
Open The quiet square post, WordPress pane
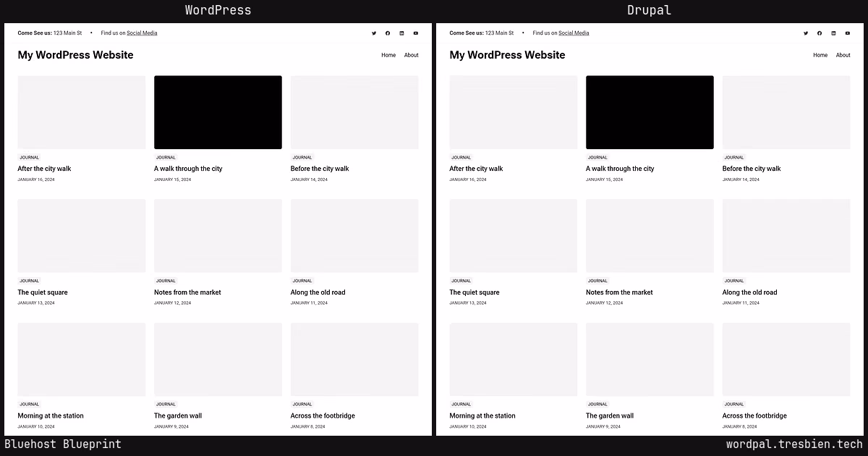click(x=43, y=292)
